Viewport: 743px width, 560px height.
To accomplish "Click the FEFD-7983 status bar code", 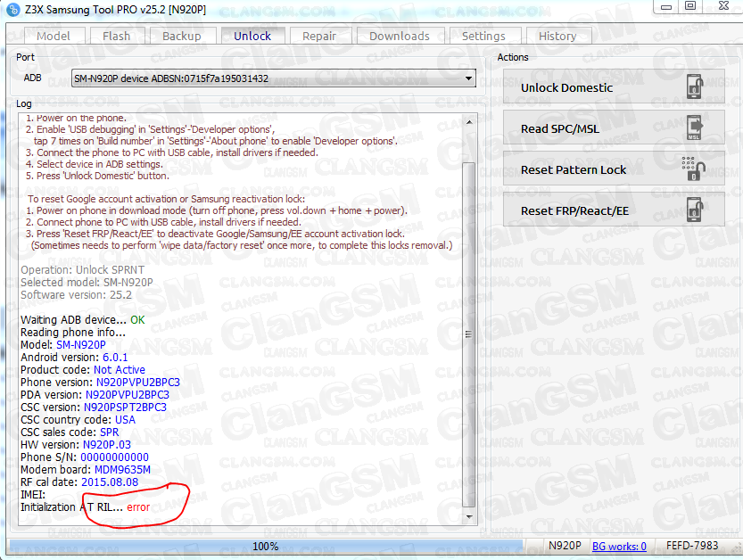I will click(x=692, y=546).
